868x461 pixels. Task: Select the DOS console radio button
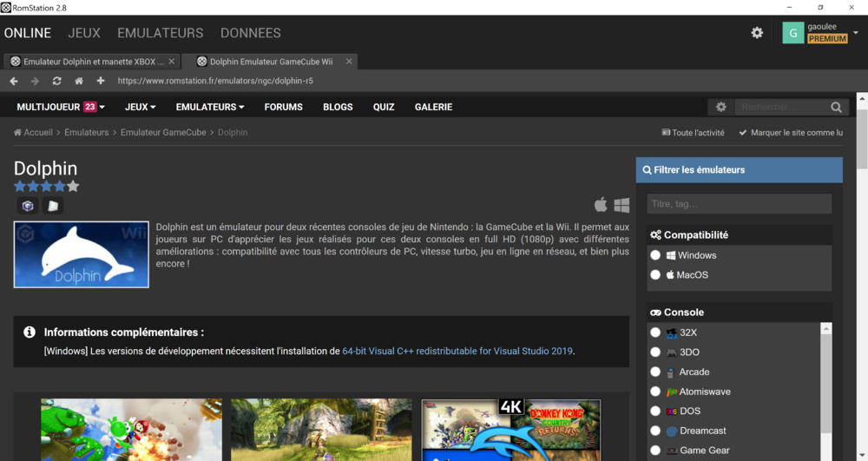click(x=655, y=412)
